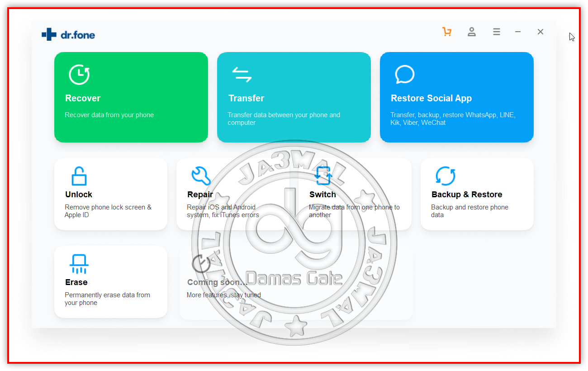Click the Erase shredder icon
The height and width of the screenshot is (371, 588).
pos(79,264)
